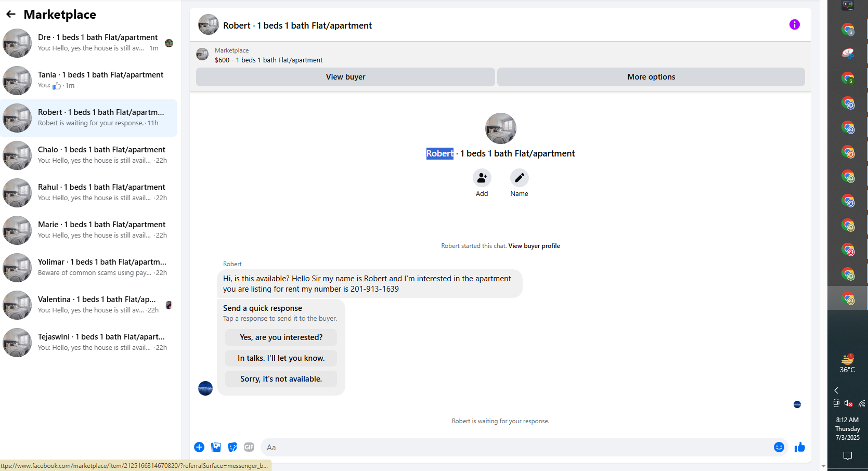Open conversation info purple icon
This screenshot has width=868, height=471.
click(x=794, y=24)
